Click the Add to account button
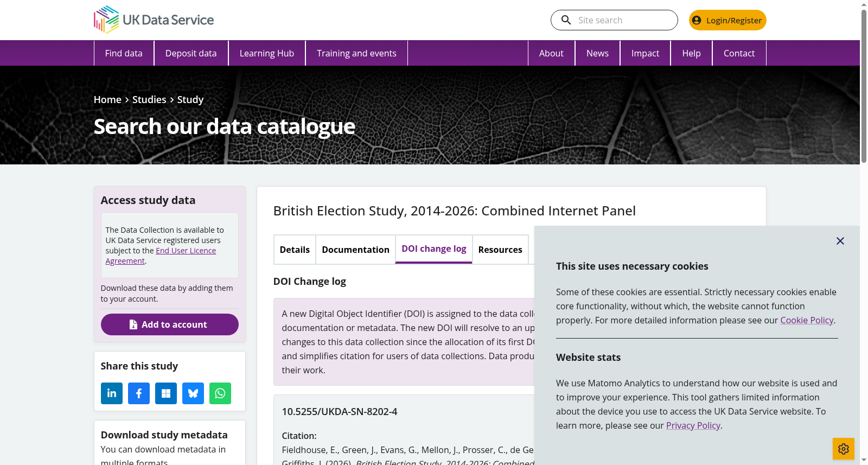 coord(170,324)
